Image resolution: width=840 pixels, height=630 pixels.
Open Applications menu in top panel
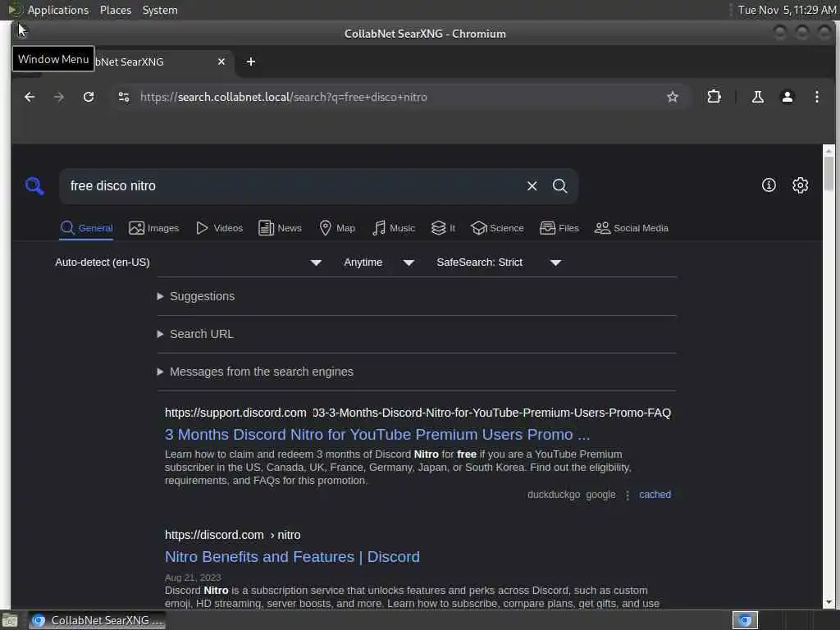click(58, 10)
